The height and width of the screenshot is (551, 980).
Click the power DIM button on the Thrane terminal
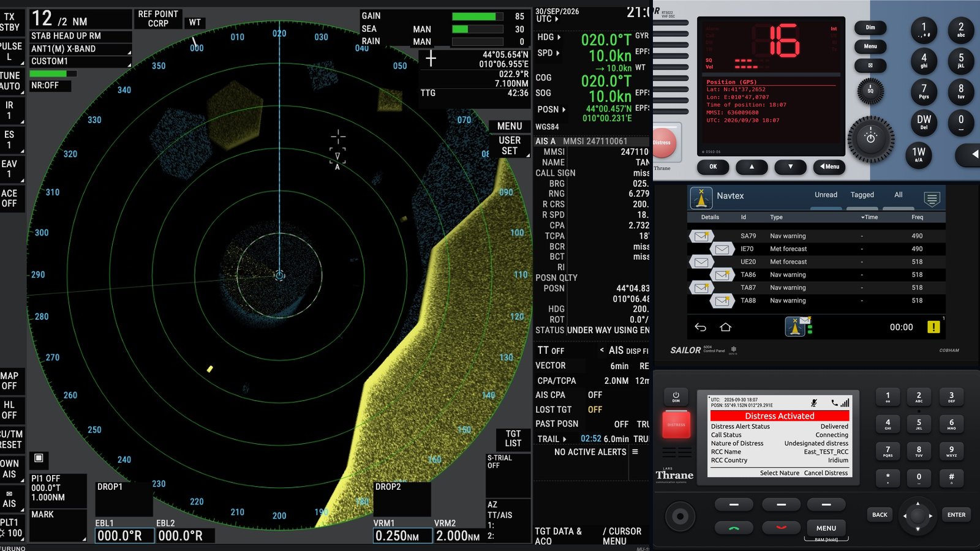click(x=676, y=397)
